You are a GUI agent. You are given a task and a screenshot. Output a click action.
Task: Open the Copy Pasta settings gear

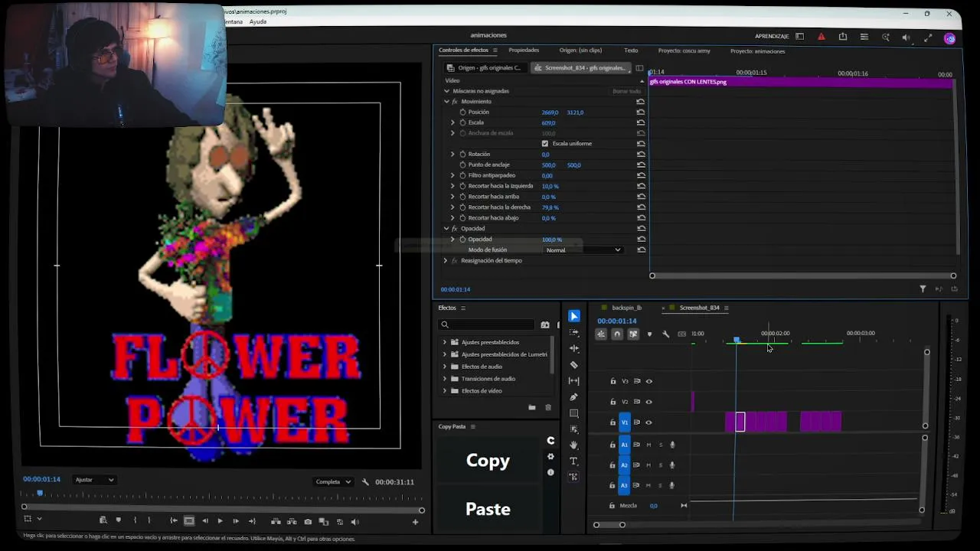point(550,457)
